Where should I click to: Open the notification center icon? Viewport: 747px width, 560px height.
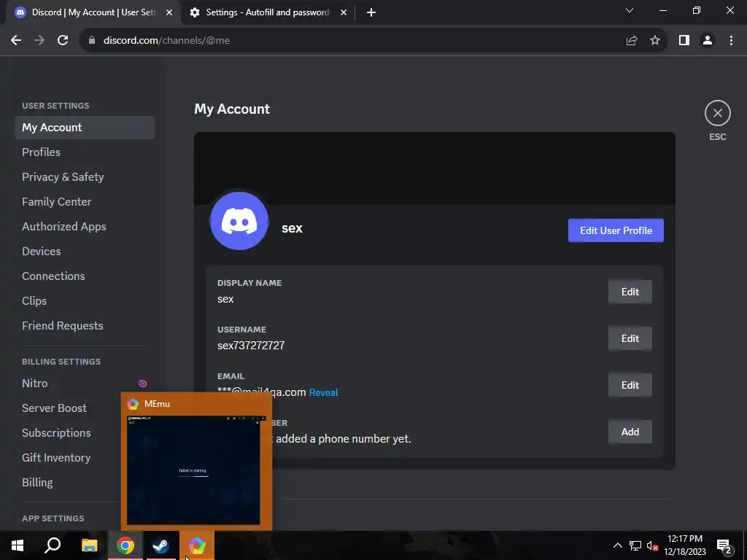click(x=724, y=545)
